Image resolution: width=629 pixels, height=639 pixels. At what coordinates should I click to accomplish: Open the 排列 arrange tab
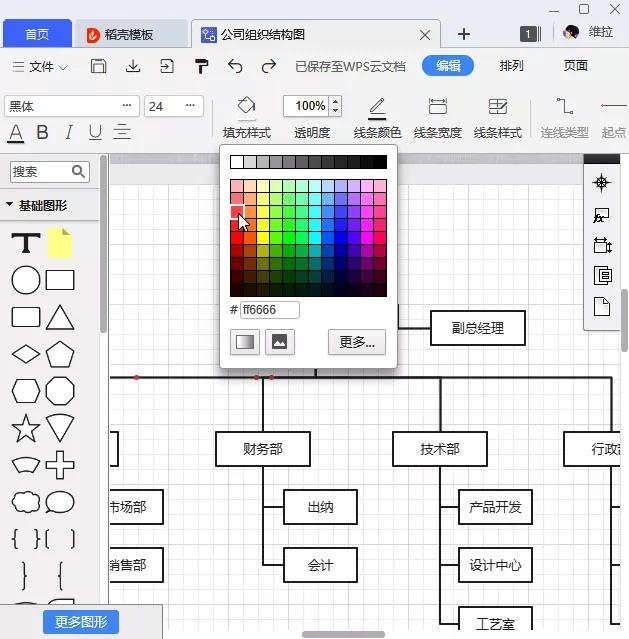(511, 66)
